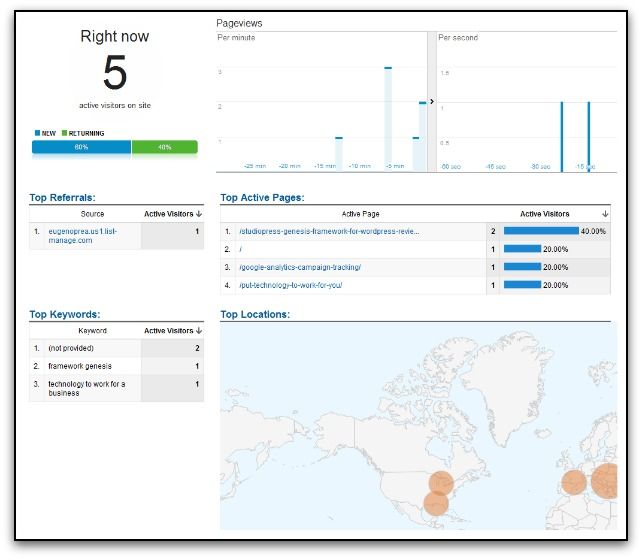642x559 pixels.
Task: Click the large active visitors count "5"
Action: [115, 72]
